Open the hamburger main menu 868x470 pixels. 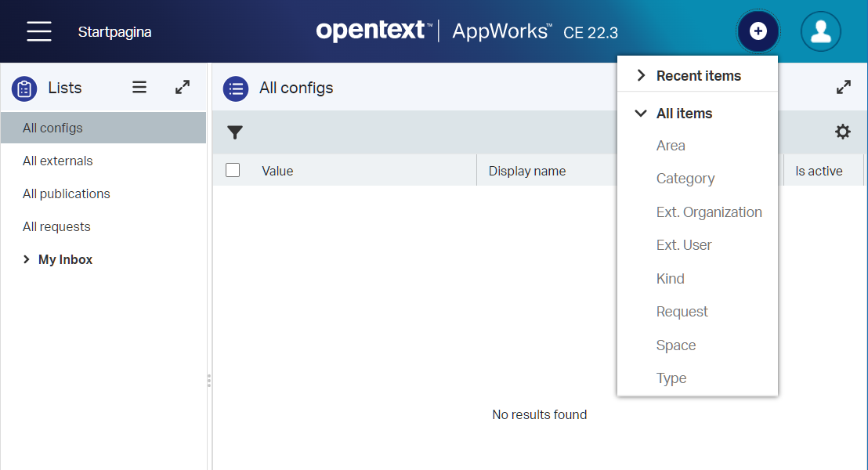[x=38, y=31]
